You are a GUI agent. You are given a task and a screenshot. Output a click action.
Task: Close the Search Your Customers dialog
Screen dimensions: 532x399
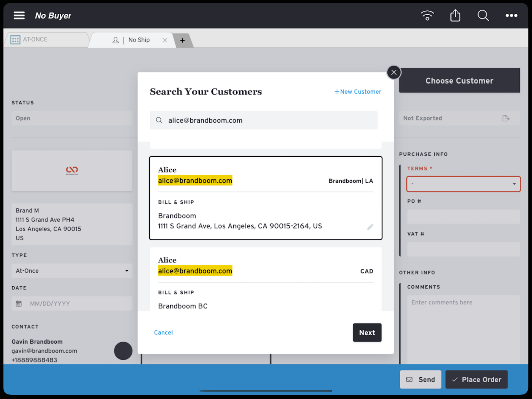[394, 72]
